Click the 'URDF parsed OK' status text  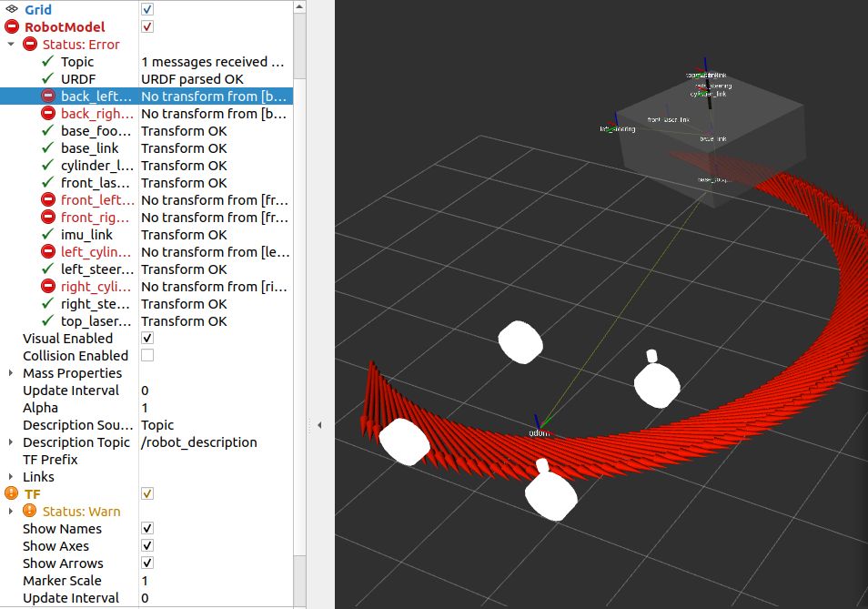point(192,79)
